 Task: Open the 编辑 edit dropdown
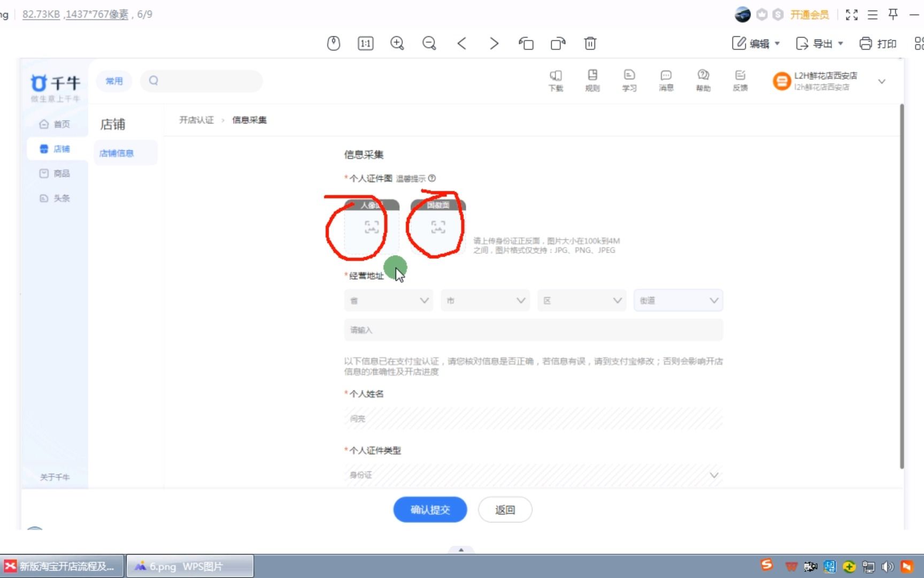tap(756, 43)
